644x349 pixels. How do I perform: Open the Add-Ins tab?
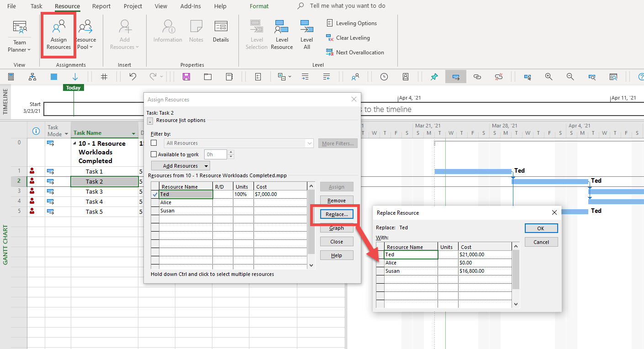click(191, 6)
